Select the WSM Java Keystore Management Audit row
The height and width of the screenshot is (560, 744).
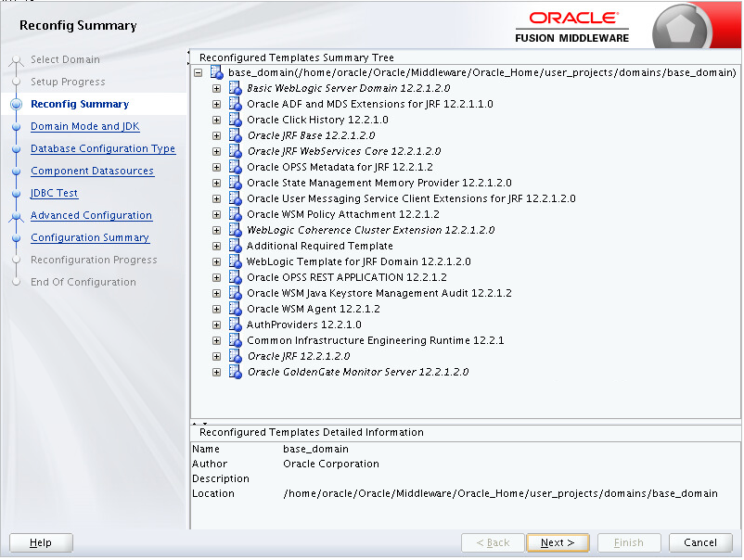[379, 293]
